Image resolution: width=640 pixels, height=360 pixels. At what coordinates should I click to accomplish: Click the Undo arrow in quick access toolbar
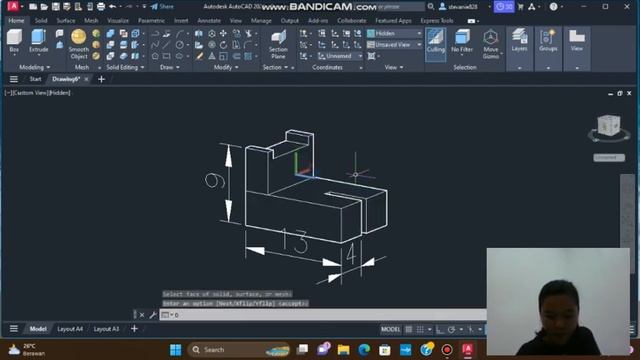[112, 7]
